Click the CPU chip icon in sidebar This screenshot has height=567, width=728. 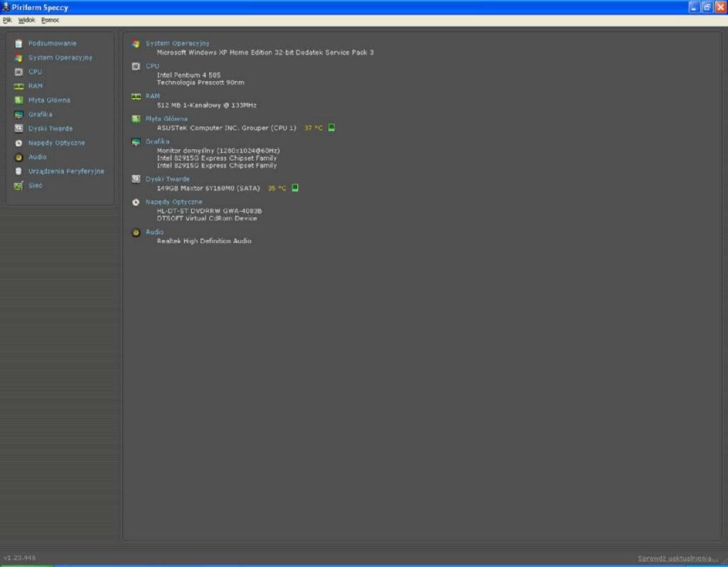[18, 72]
